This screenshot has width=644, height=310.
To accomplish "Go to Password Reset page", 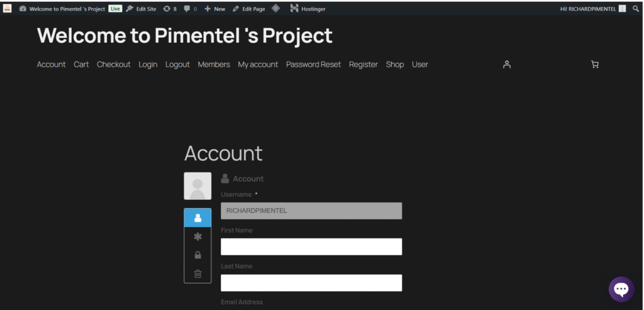I will pyautogui.click(x=313, y=64).
